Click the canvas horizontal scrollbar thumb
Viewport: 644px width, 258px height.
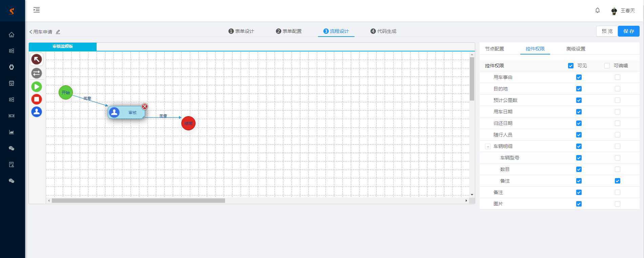pos(138,200)
